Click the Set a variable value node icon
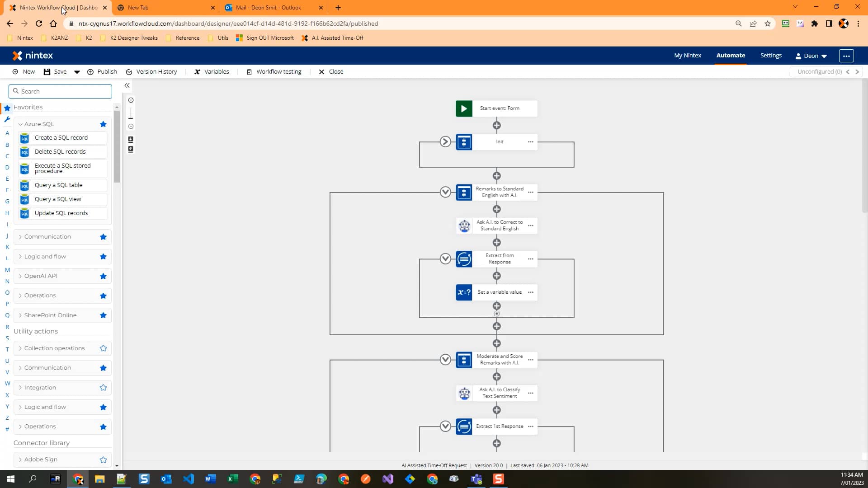This screenshot has height=488, width=868. pyautogui.click(x=464, y=292)
